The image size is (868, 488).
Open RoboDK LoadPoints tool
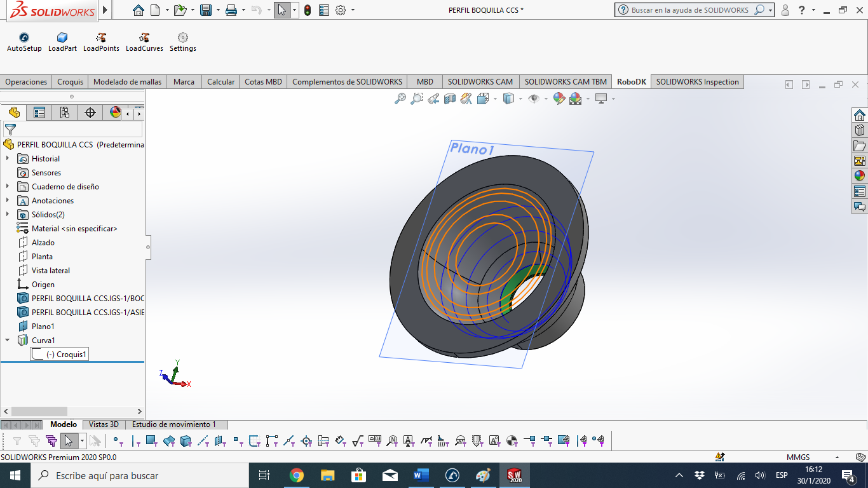[x=101, y=38]
